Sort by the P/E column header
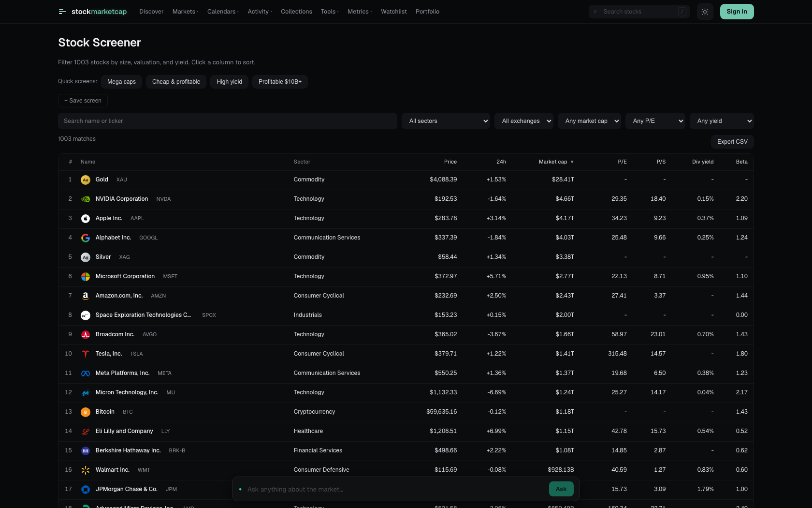Screen dimensions: 812x508 click(622, 162)
